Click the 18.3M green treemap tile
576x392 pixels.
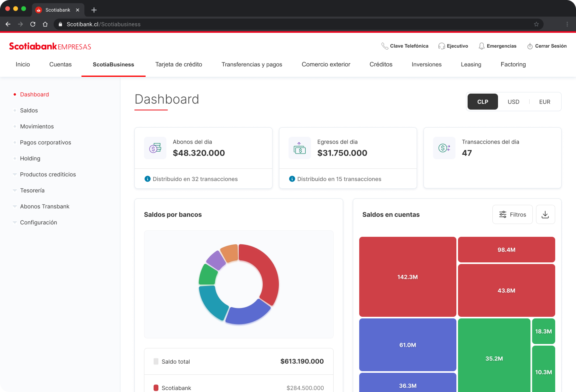[544, 331]
